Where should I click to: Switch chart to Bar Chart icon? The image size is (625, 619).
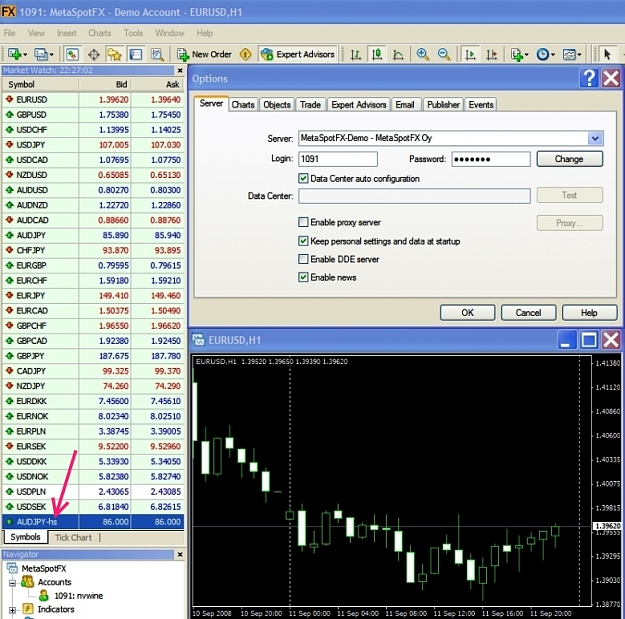[356, 54]
